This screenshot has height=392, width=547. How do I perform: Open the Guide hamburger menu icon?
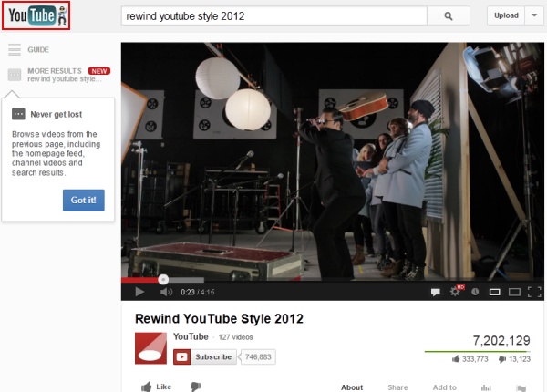pyautogui.click(x=15, y=49)
